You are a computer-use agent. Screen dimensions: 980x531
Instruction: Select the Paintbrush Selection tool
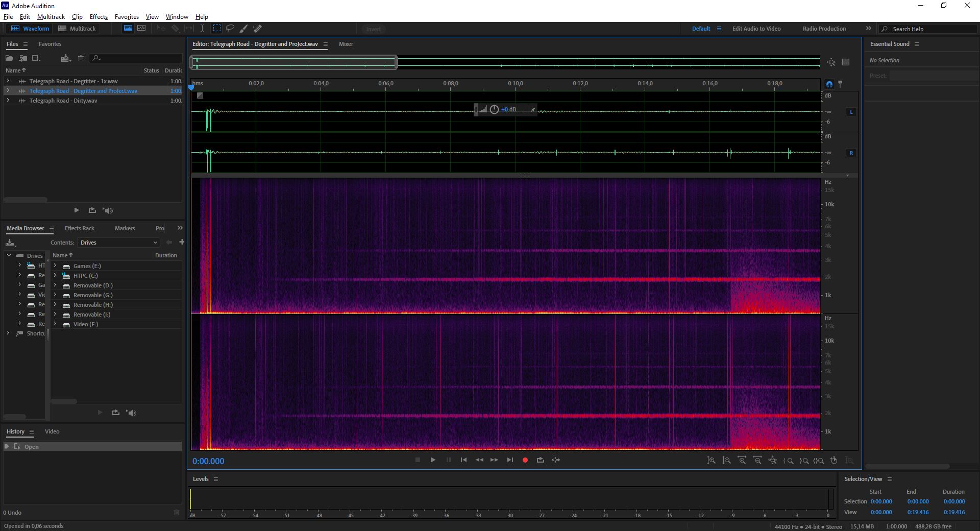(x=244, y=29)
